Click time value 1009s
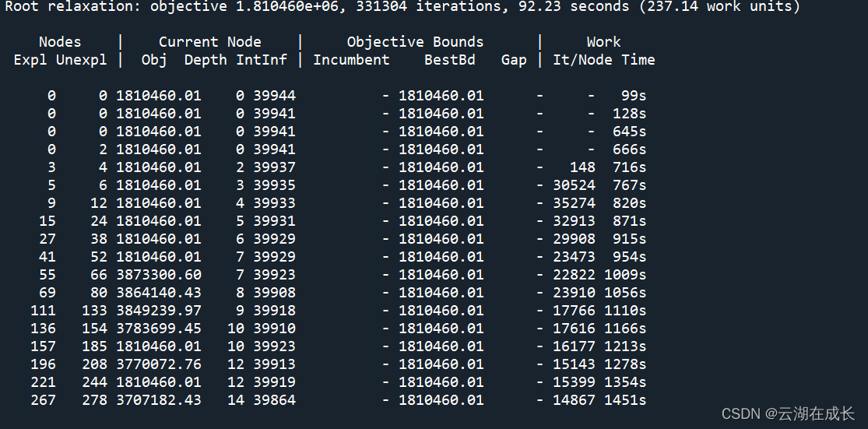This screenshot has height=429, width=868. click(x=625, y=275)
